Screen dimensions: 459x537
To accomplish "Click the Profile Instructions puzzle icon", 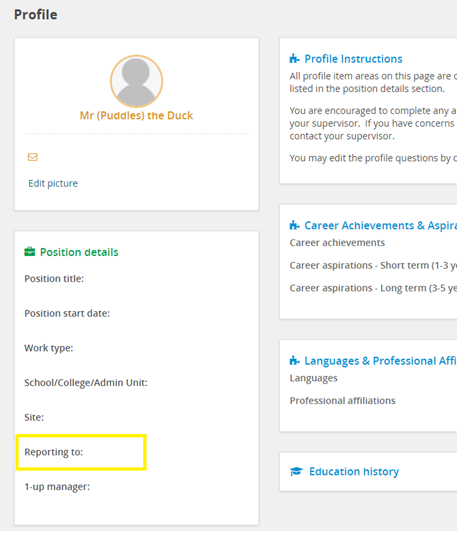I will click(x=295, y=59).
